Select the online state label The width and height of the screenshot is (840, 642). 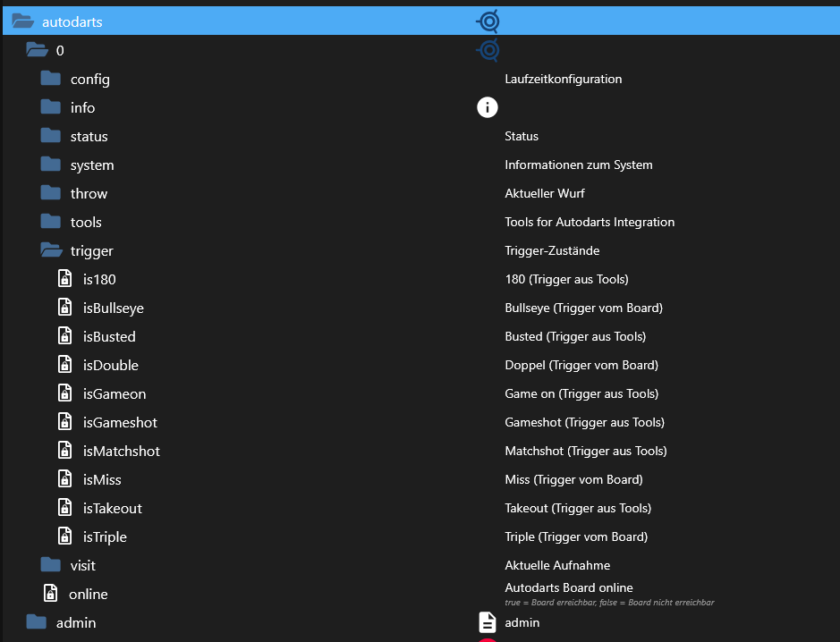[x=89, y=595]
